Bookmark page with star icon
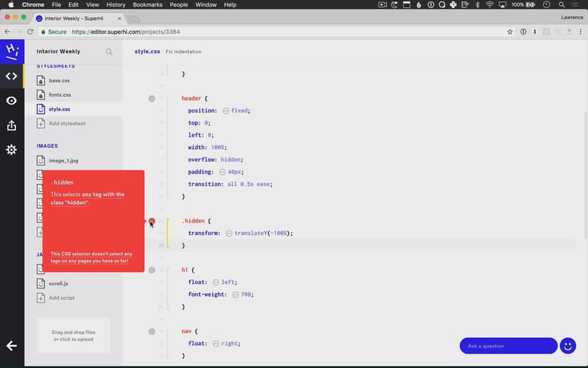The height and width of the screenshot is (368, 588). tap(510, 32)
